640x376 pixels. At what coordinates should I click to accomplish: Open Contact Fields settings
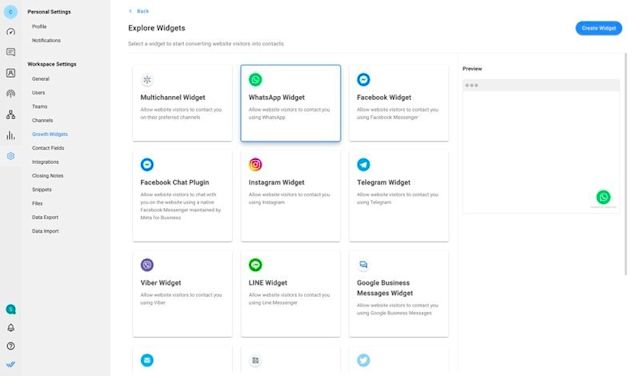tap(48, 148)
